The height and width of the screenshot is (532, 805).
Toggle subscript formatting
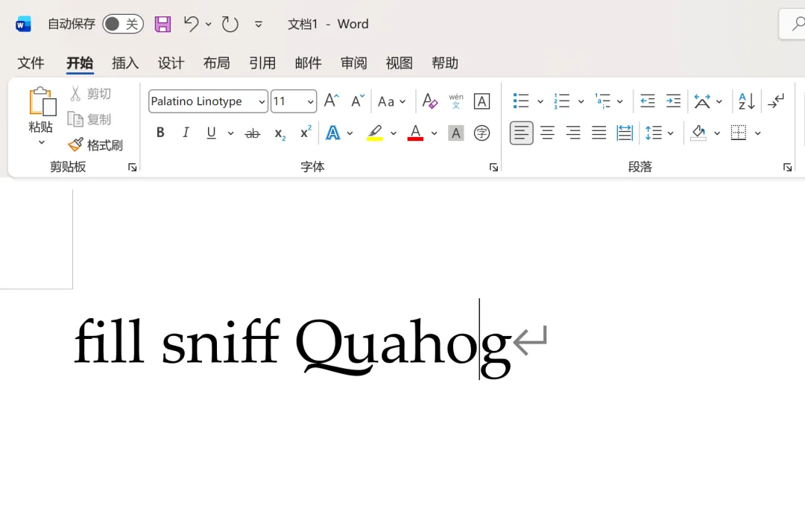[x=280, y=133]
